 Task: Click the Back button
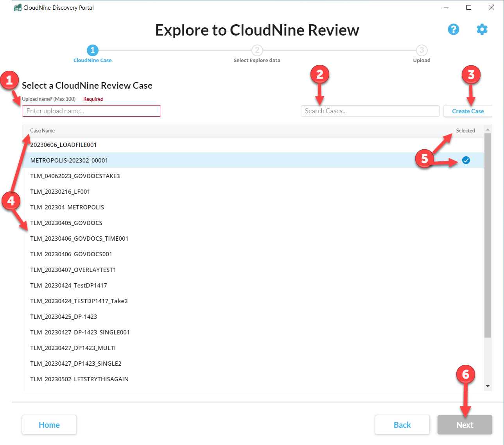click(x=402, y=425)
